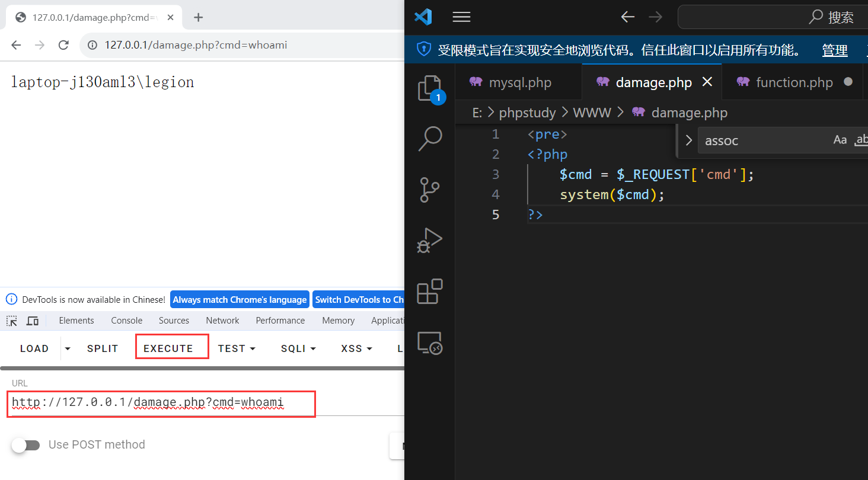Open the DevTools Network tab
The image size is (868, 480).
pyautogui.click(x=222, y=321)
